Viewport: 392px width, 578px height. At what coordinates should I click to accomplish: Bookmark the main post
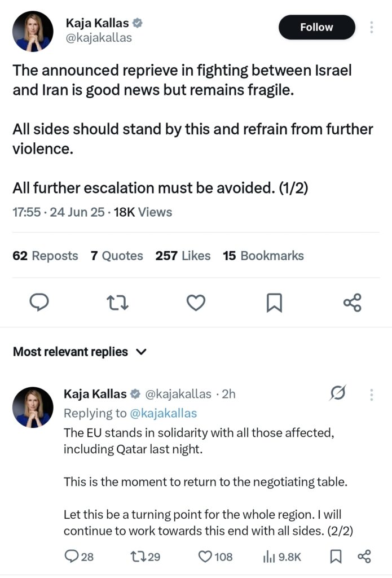274,303
